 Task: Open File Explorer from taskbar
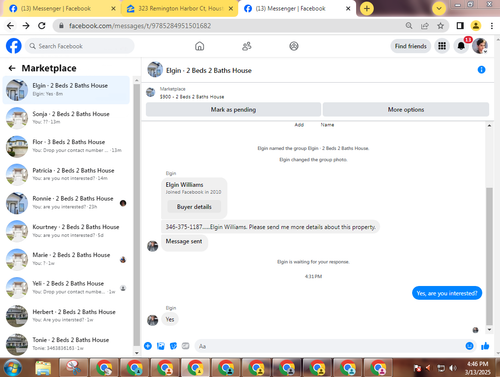click(43, 368)
